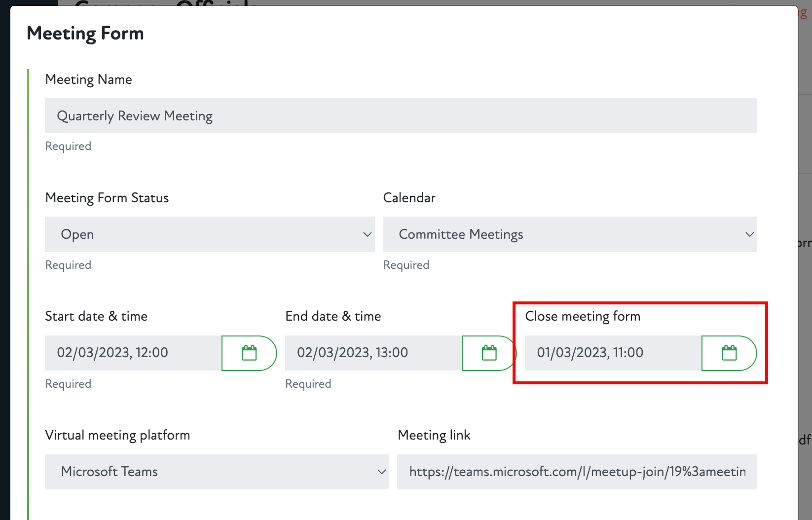The width and height of the screenshot is (812, 520).
Task: Click the Close meeting form label
Action: (583, 316)
